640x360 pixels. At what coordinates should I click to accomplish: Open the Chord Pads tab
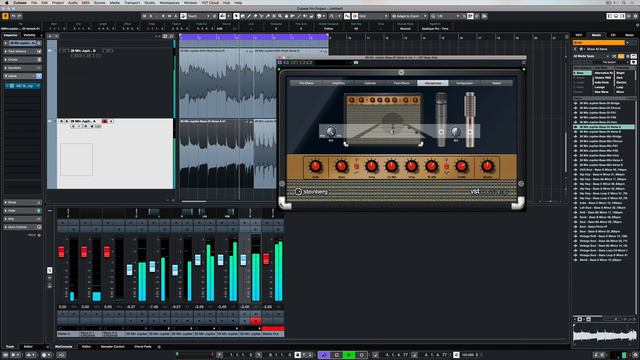[x=142, y=347]
